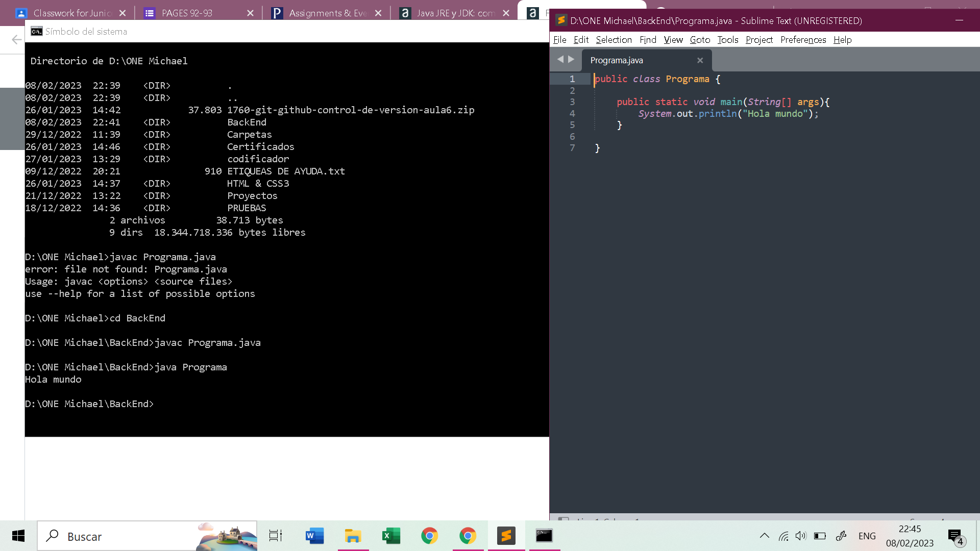
Task: Open the Wi-Fi network tray icon
Action: tap(783, 536)
